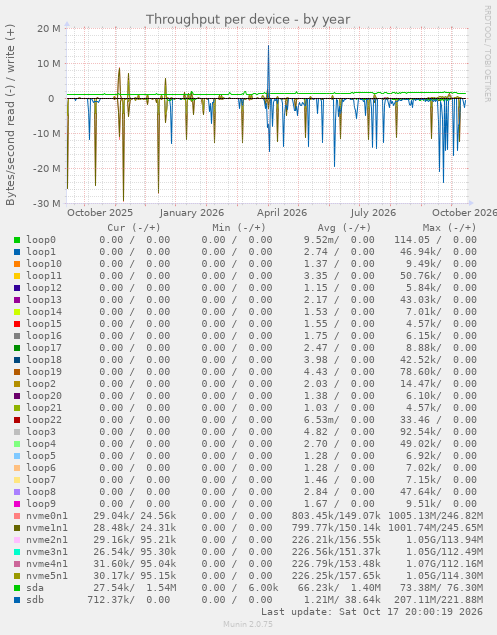Click the sdb blue color swatch
The height and width of the screenshot is (635, 497).
(17, 600)
